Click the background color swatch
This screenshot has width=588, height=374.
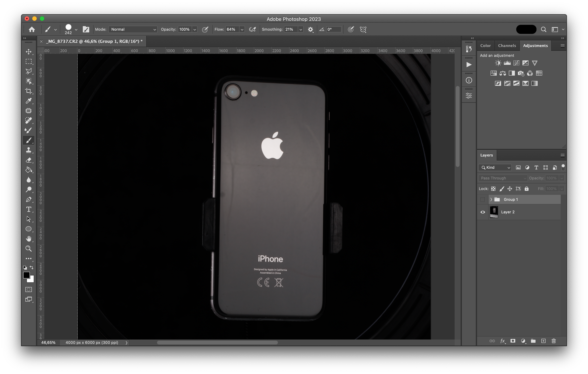32,280
